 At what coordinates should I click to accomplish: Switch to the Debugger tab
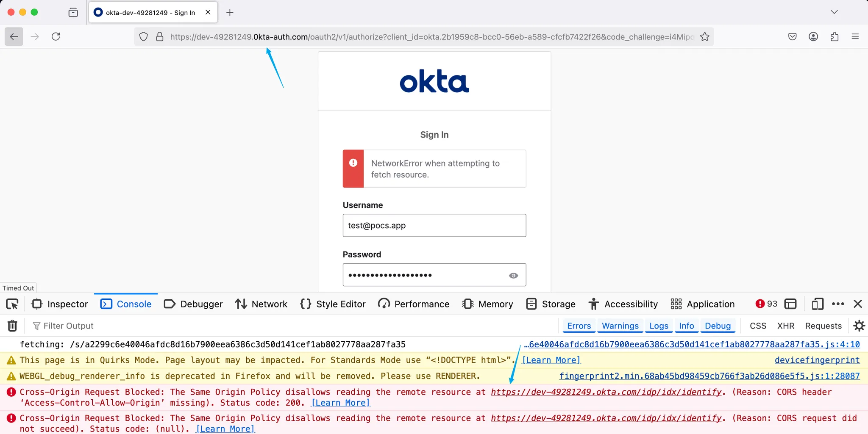click(x=193, y=304)
